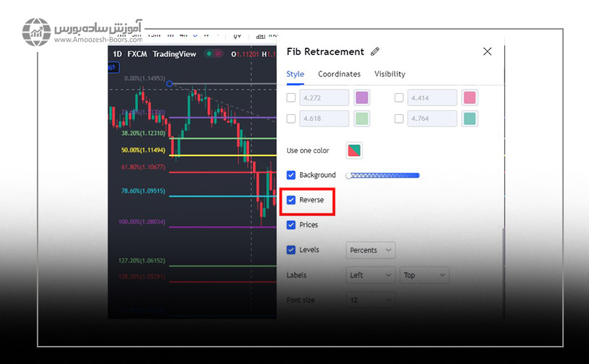The height and width of the screenshot is (364, 589).
Task: Close the Fib Retracement dialog
Action: pos(487,51)
